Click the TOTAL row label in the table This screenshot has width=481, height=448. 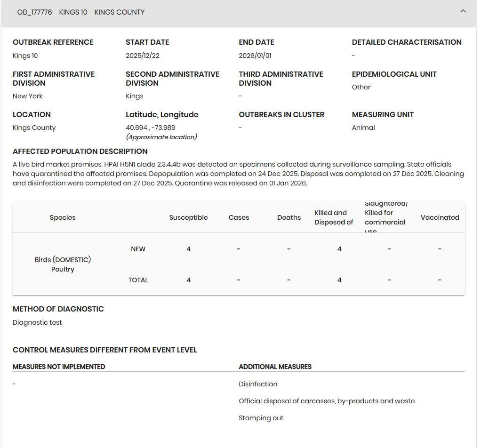(138, 280)
